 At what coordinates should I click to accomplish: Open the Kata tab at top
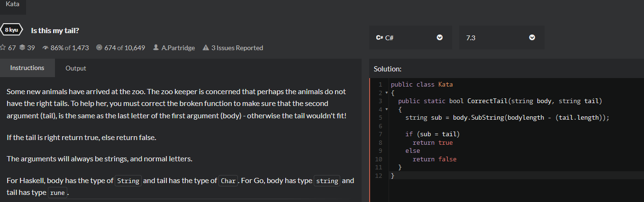[x=13, y=4]
